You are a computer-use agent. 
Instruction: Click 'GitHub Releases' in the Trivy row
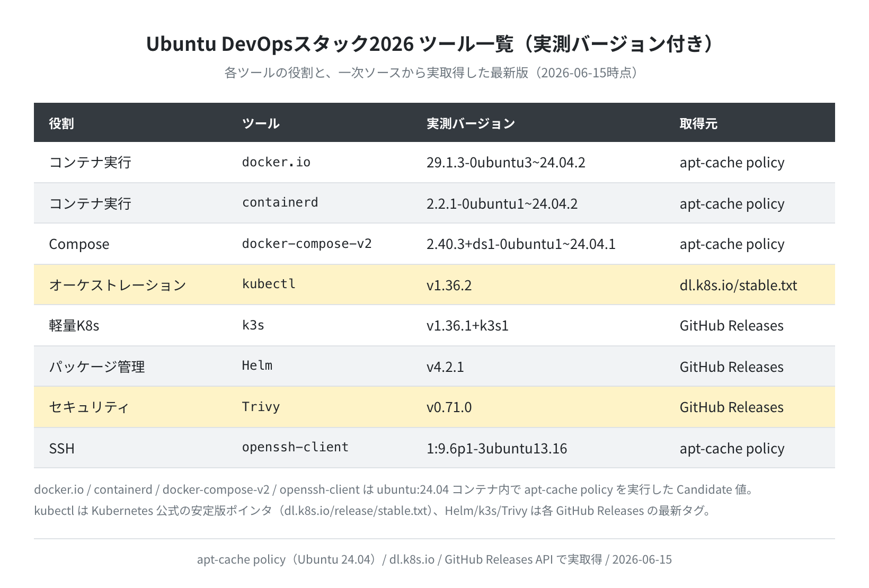click(731, 407)
